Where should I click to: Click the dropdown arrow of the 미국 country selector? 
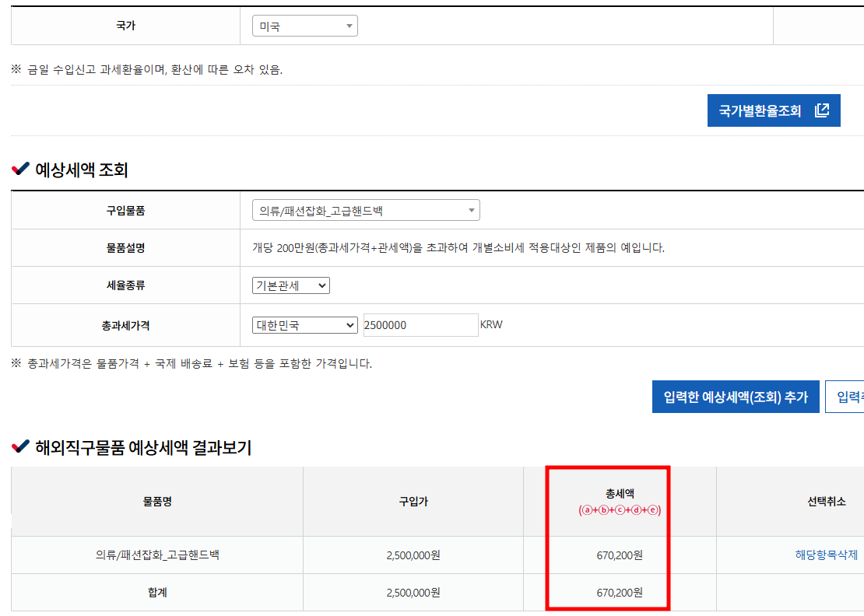(349, 25)
